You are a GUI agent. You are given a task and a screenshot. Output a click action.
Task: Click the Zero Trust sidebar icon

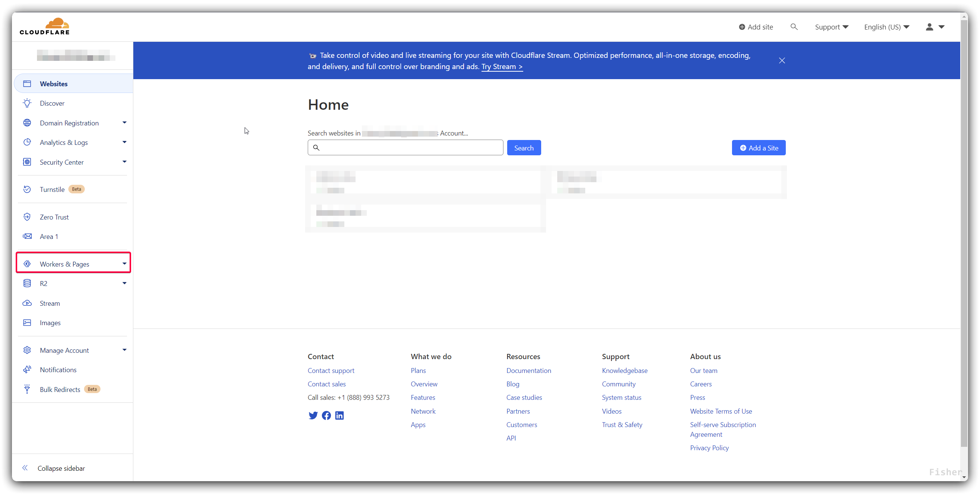tap(28, 217)
